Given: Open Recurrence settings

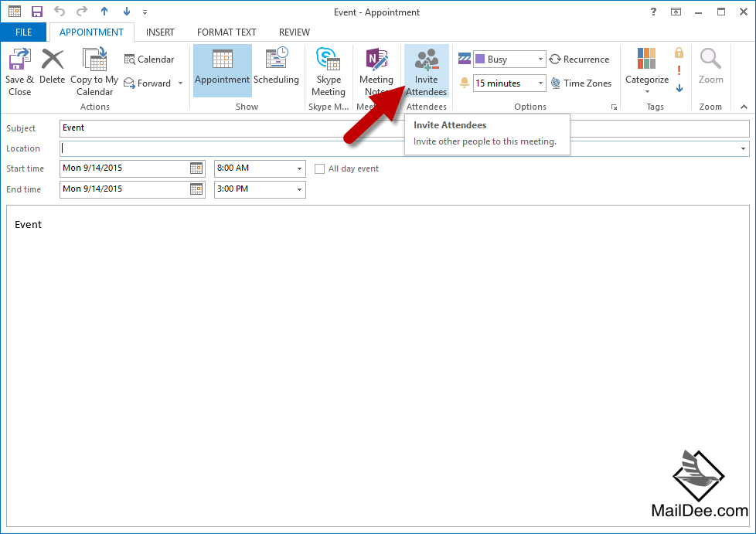Looking at the screenshot, I should (x=579, y=60).
